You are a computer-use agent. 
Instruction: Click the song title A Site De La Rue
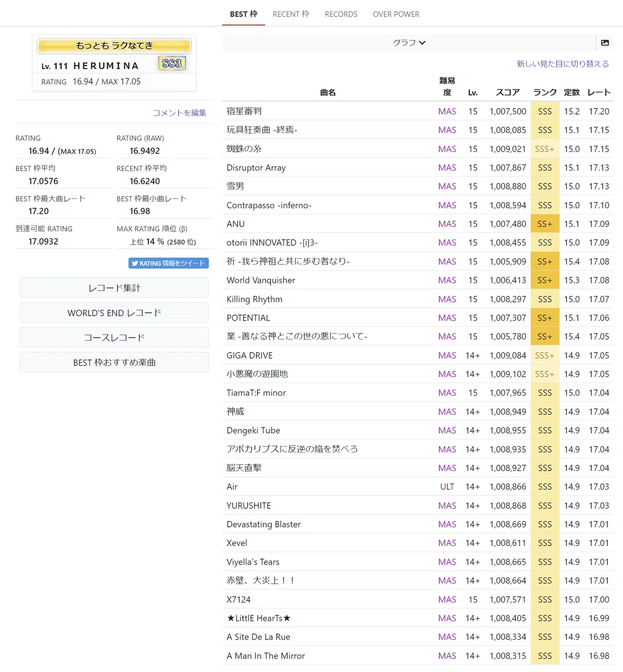(x=258, y=637)
